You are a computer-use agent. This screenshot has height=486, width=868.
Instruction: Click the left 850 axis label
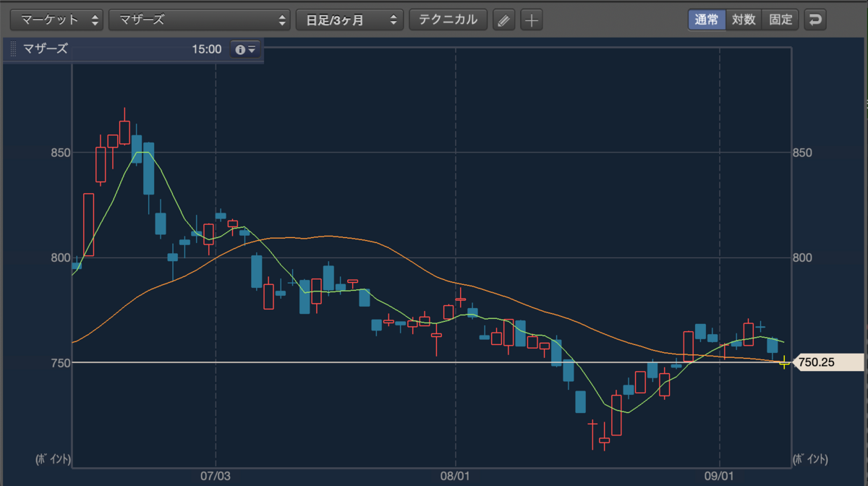[x=60, y=153]
